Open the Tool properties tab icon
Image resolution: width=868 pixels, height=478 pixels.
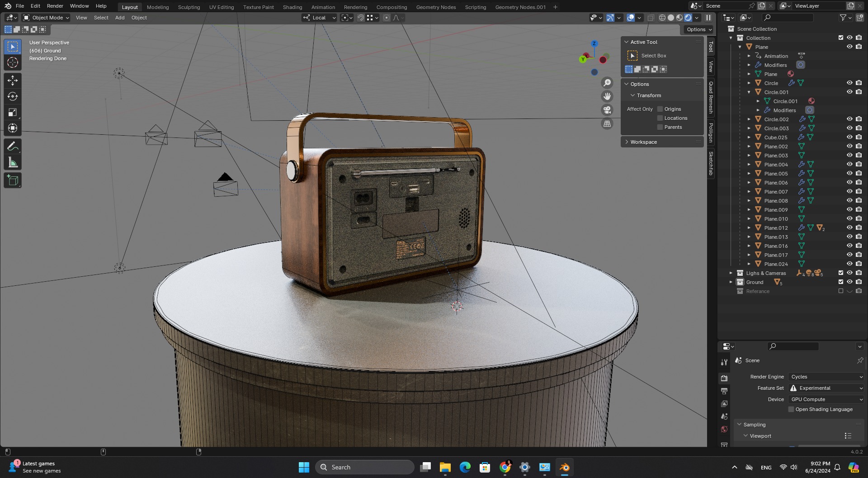coord(724,362)
